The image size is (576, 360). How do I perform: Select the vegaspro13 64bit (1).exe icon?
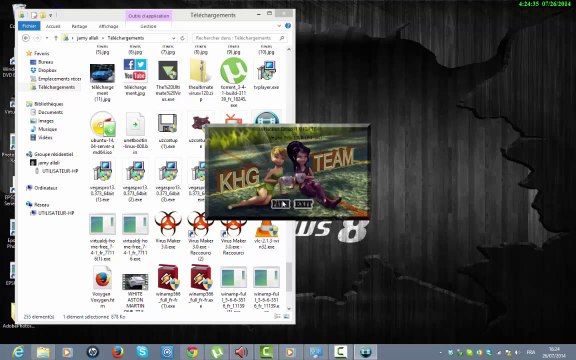102,171
